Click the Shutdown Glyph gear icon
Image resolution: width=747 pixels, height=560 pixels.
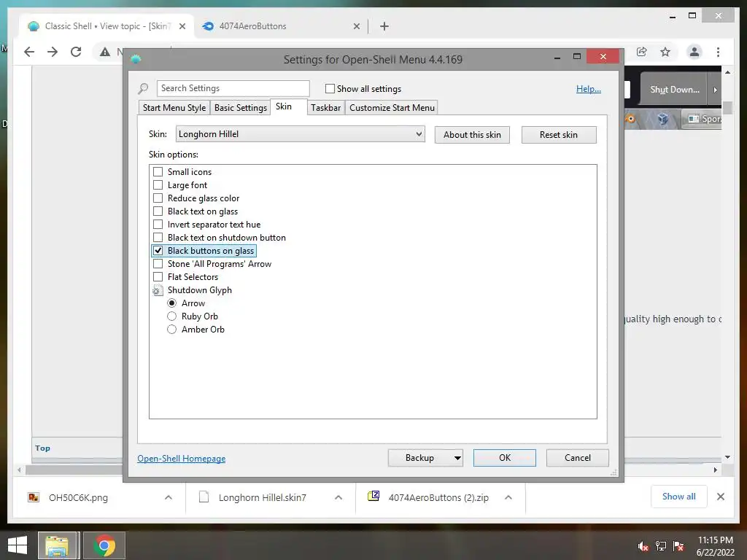158,290
